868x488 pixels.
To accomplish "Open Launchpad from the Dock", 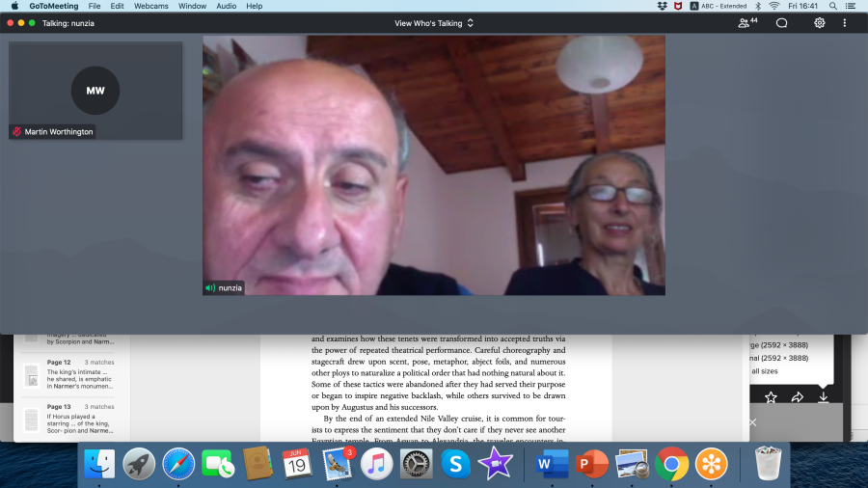I will point(139,464).
